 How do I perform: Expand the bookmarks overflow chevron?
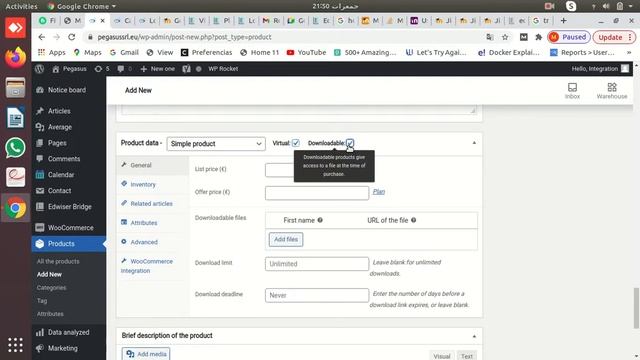point(629,53)
